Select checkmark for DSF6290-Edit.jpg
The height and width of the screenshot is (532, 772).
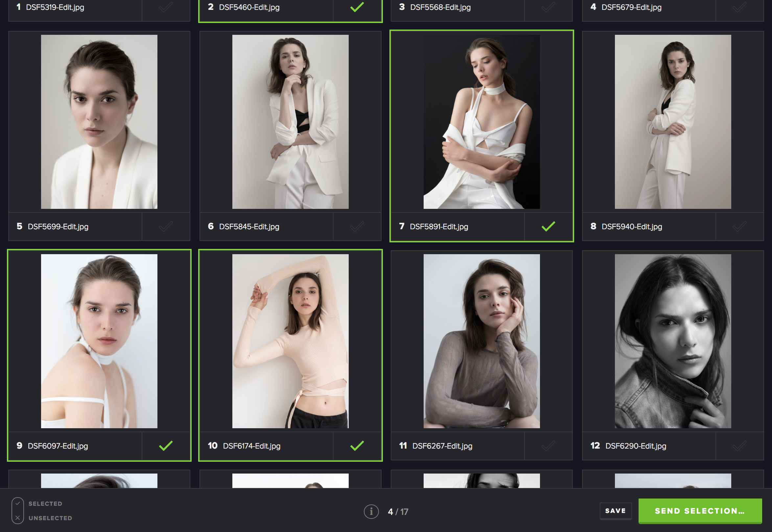coord(739,446)
